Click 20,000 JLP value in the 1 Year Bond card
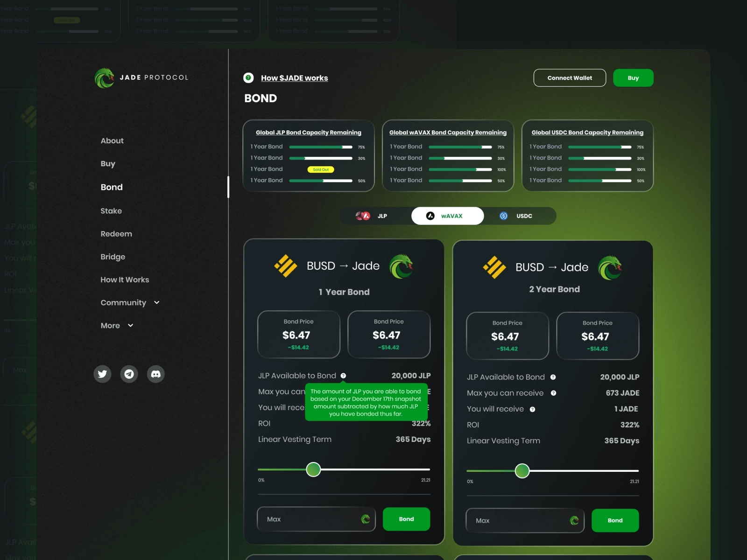This screenshot has height=560, width=747. coord(411,376)
